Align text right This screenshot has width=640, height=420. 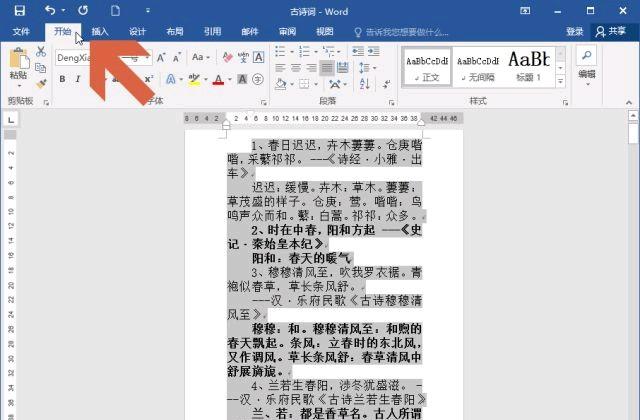click(x=312, y=68)
